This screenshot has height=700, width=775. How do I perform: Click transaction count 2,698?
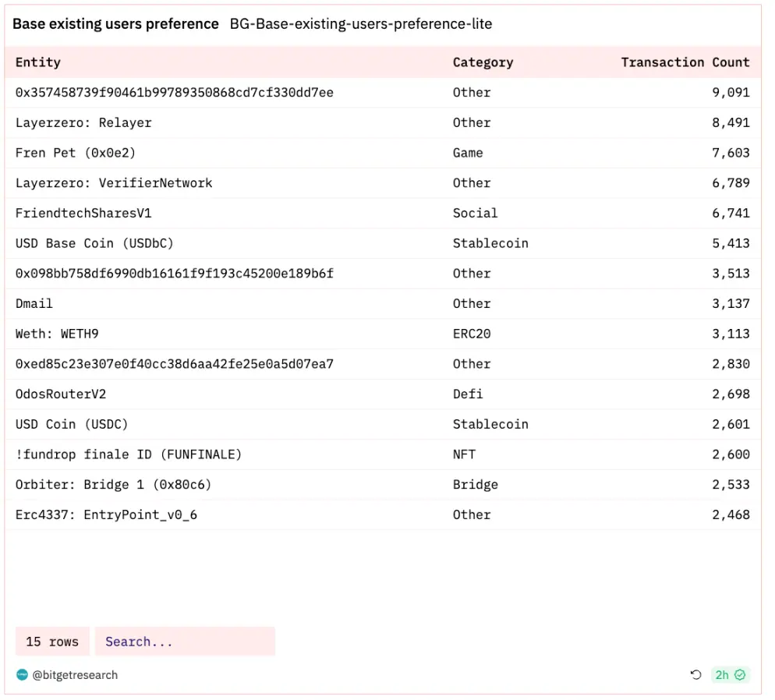point(731,394)
